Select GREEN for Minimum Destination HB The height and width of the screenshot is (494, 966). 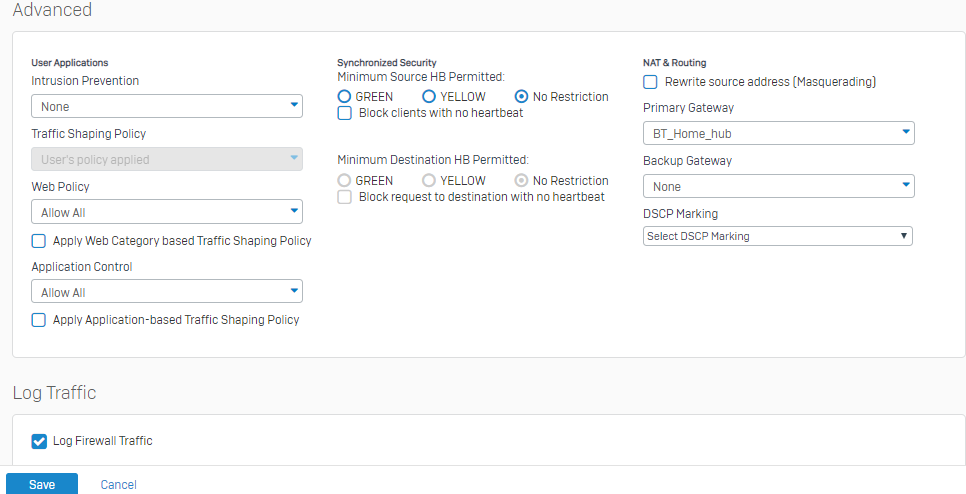pos(344,180)
